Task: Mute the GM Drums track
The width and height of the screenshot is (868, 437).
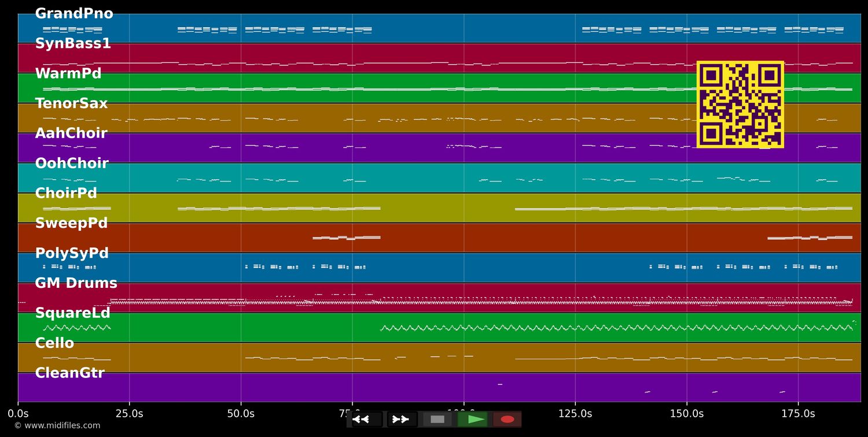Action: (76, 283)
